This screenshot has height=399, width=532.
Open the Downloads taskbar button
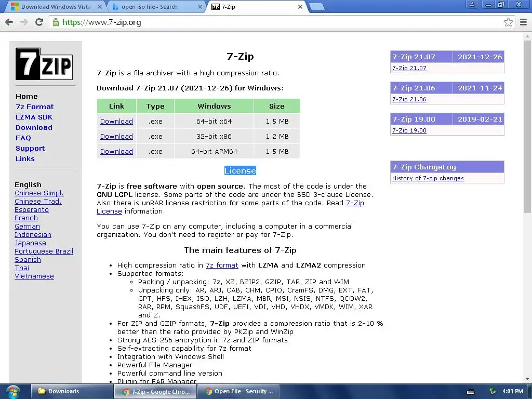(72, 392)
